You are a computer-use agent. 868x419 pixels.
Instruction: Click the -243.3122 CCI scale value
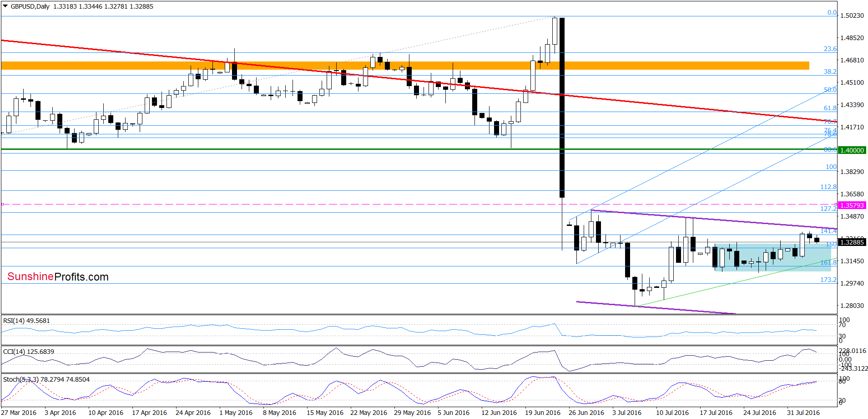point(854,368)
